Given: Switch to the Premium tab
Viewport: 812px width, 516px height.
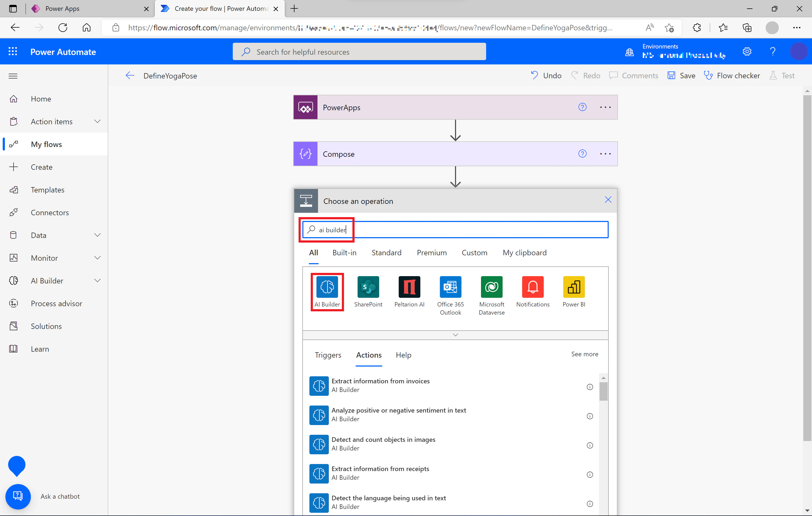Looking at the screenshot, I should 431,253.
